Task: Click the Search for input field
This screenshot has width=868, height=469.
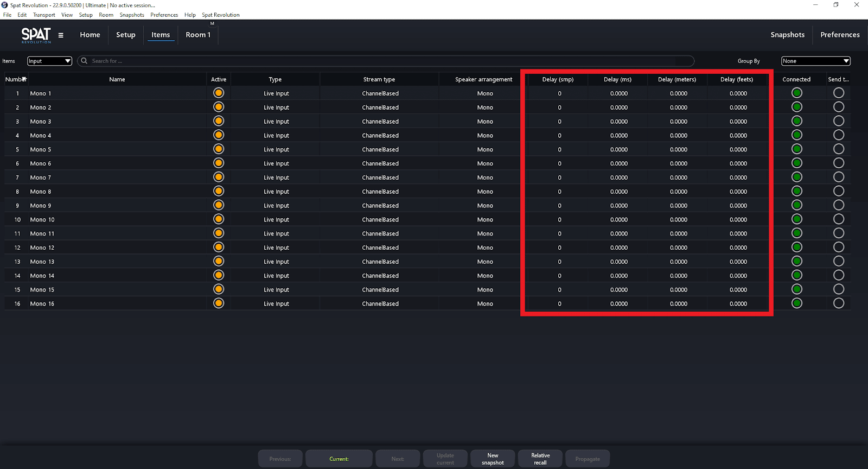Action: coord(380,61)
